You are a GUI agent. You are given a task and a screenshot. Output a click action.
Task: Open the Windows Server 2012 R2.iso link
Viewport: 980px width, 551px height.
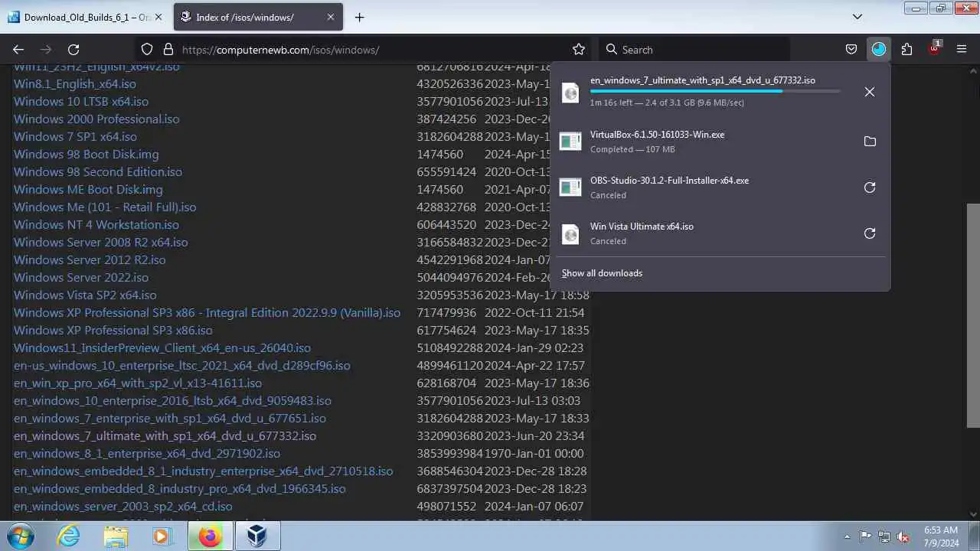coord(90,260)
